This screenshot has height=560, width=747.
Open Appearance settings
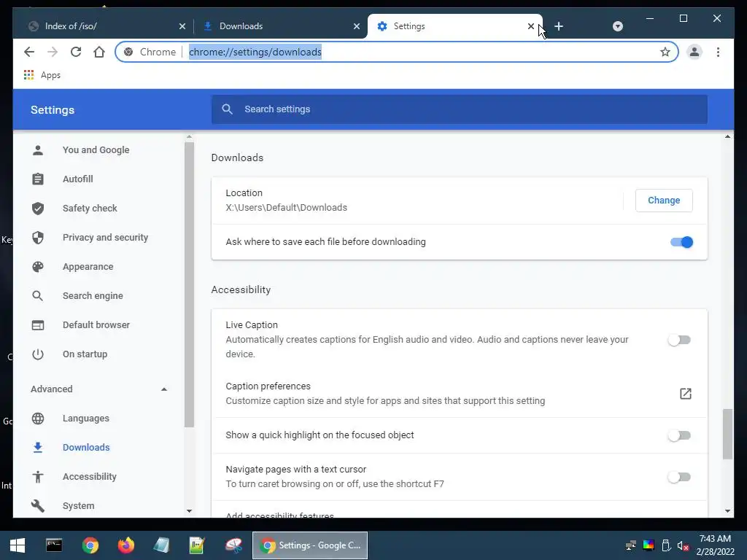pos(88,267)
